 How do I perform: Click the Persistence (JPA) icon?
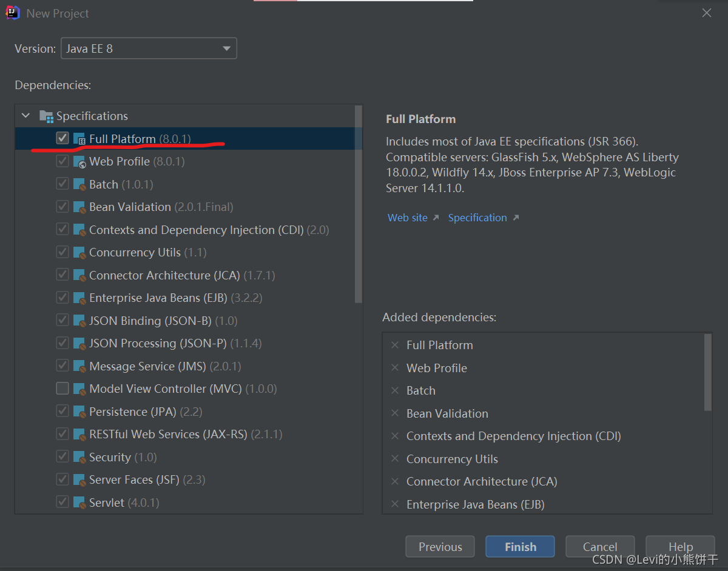tap(79, 412)
